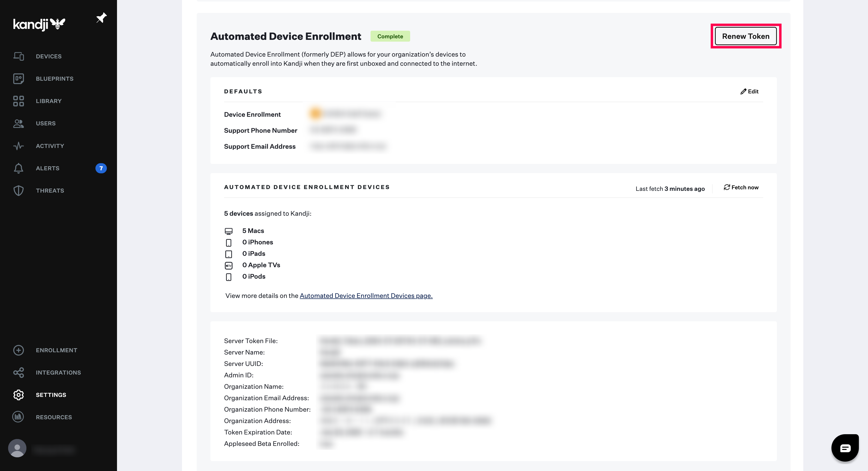Click the pencil icon next to Edit
Image resolution: width=868 pixels, height=471 pixels.
tap(743, 92)
